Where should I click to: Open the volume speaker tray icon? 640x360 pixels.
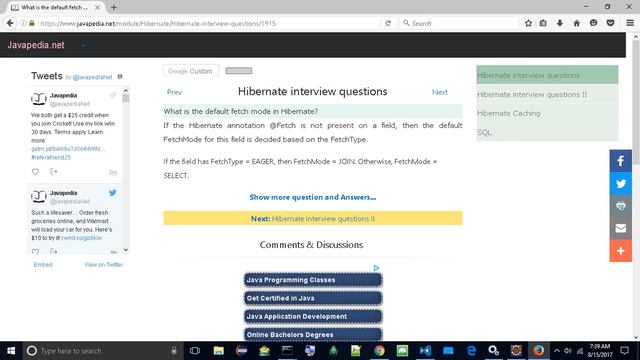click(x=568, y=351)
